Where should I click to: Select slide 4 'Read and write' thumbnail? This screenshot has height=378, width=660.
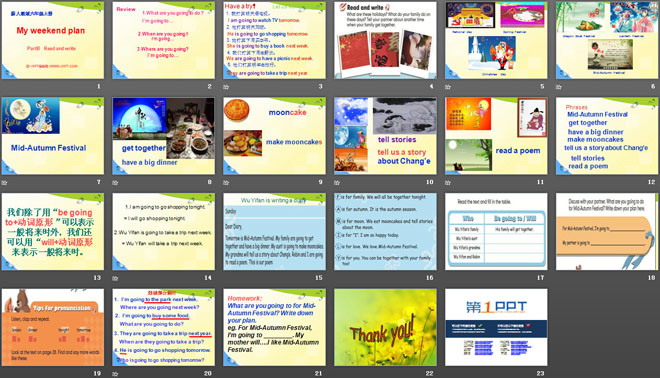[x=385, y=40]
